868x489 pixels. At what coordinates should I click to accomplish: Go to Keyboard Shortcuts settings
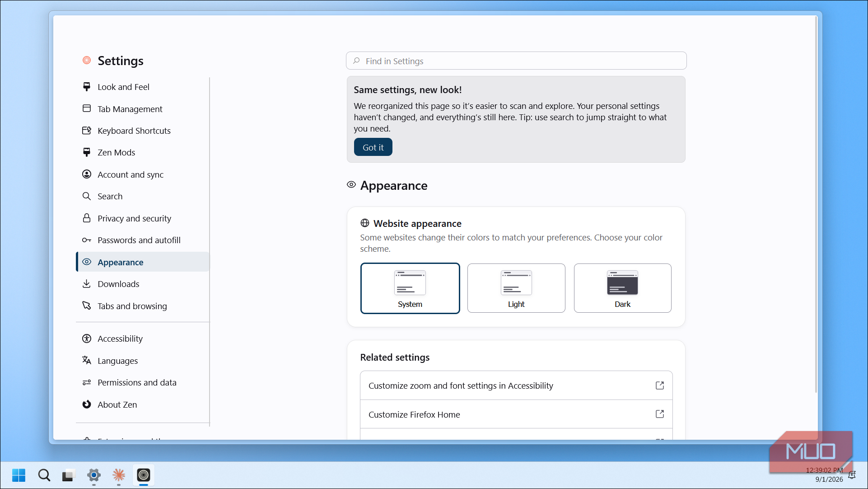[x=143, y=131]
